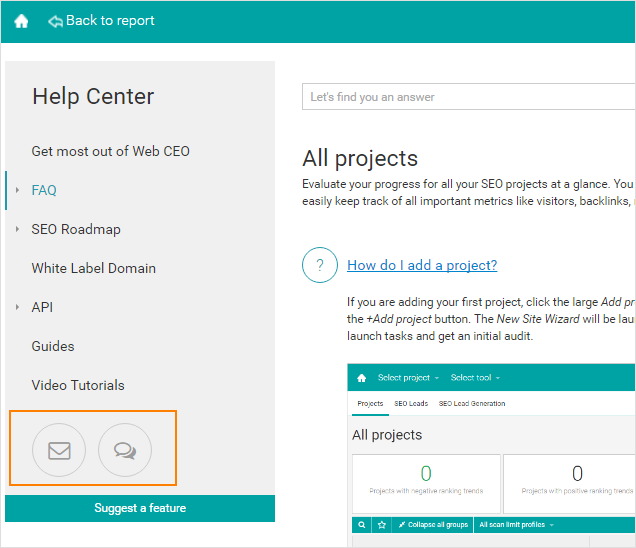Screen dimensions: 636x548
Task: Click search magnifier in embedded toolbar
Action: (x=362, y=525)
